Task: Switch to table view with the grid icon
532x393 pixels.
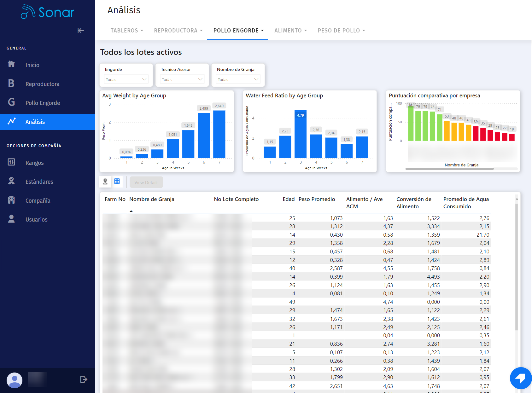Action: coord(117,181)
